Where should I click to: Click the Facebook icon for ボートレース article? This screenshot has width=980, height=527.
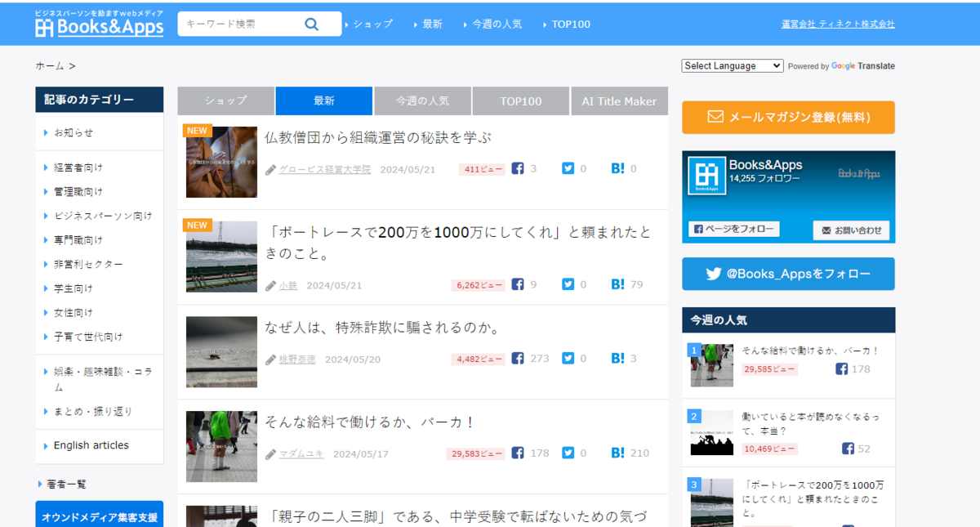(518, 284)
